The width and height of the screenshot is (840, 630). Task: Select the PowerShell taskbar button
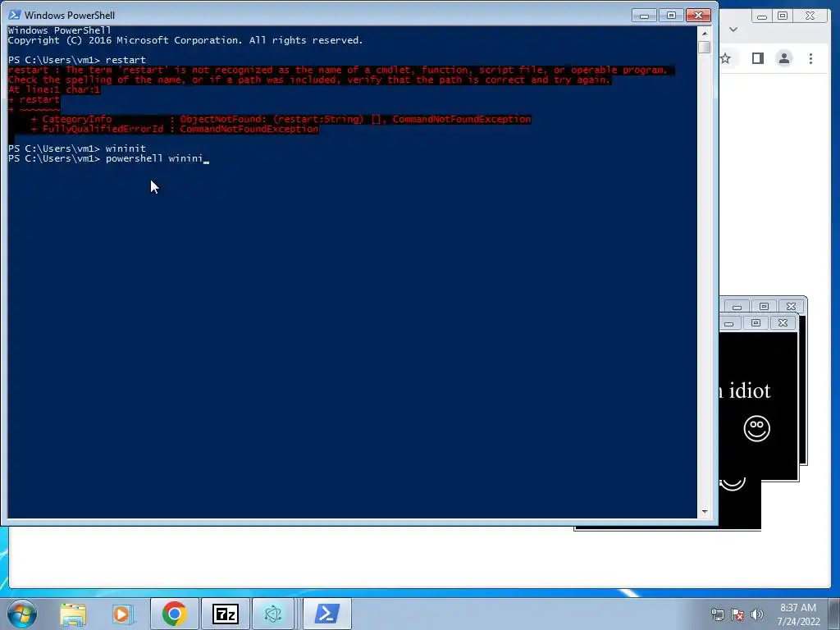click(327, 614)
